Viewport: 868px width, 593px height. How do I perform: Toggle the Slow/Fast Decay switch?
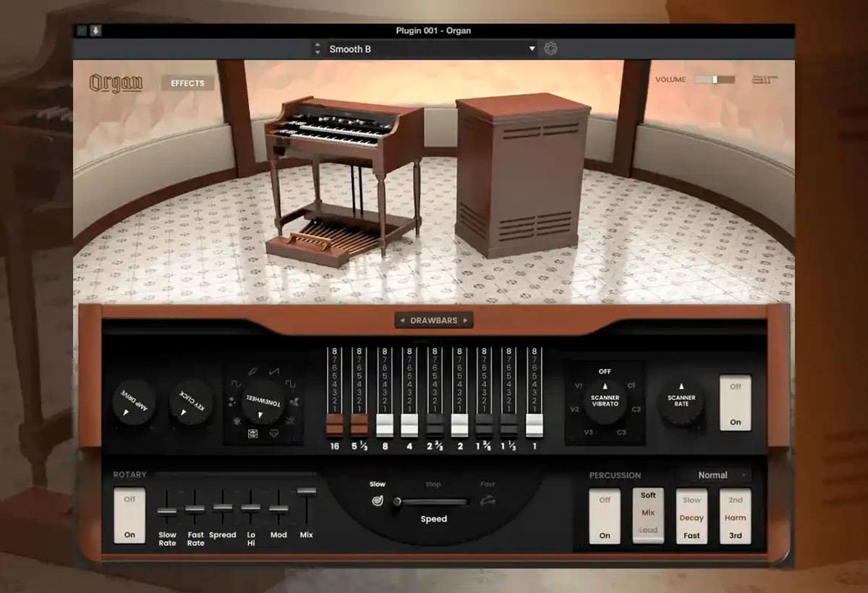pos(692,516)
